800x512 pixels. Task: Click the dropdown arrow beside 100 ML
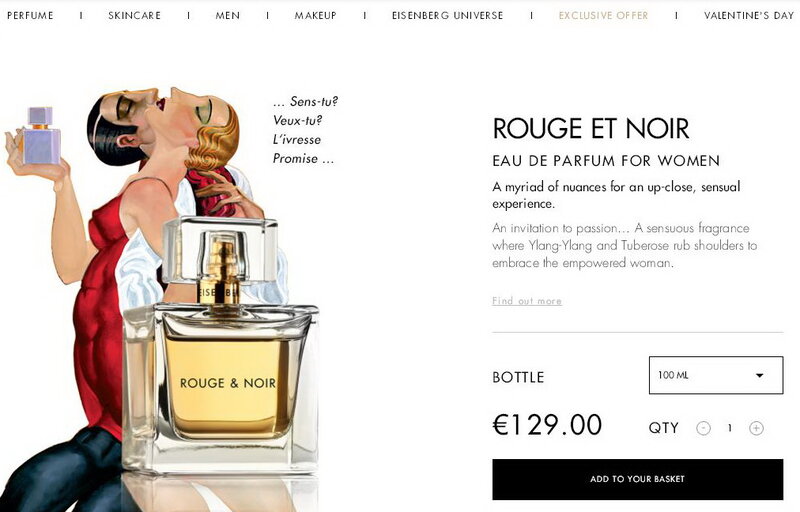point(759,375)
